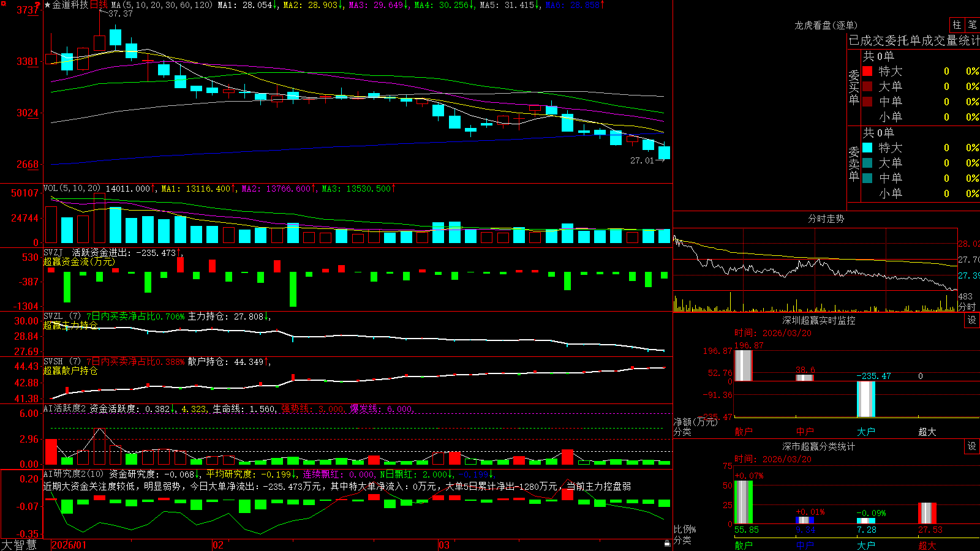Click the star icon before 金道科技
The image size is (980, 551).
48,5
